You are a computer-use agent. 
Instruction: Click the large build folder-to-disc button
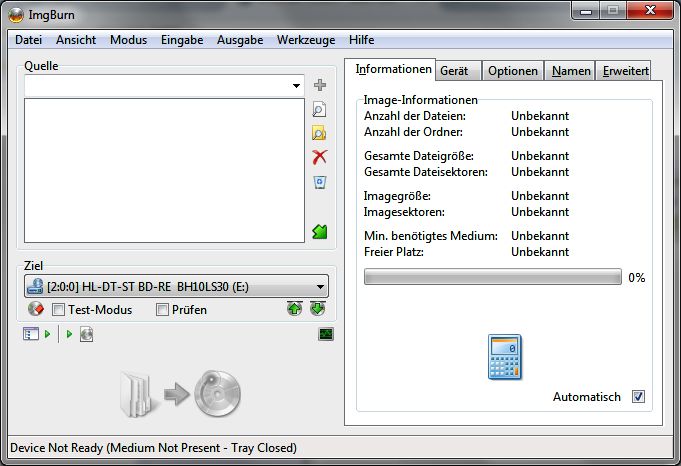[180, 394]
